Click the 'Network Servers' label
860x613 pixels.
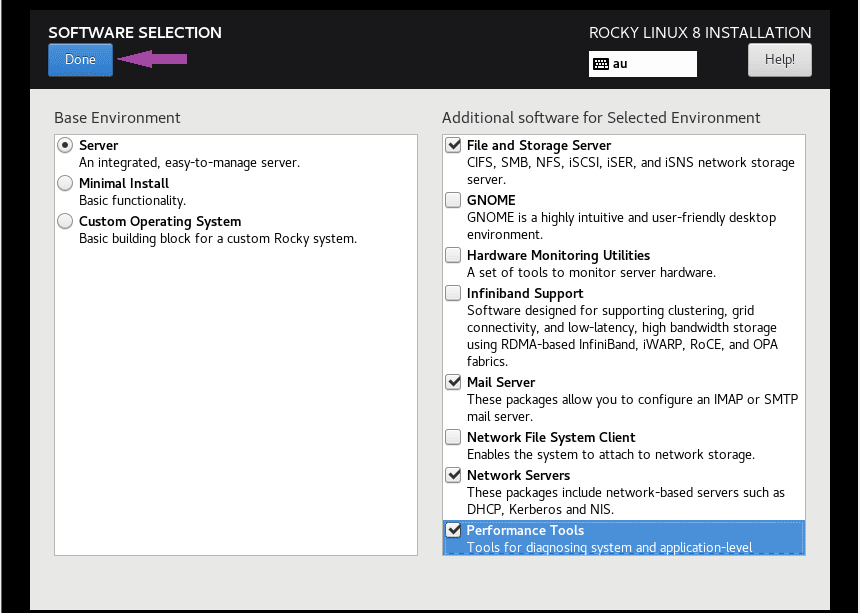pos(518,475)
